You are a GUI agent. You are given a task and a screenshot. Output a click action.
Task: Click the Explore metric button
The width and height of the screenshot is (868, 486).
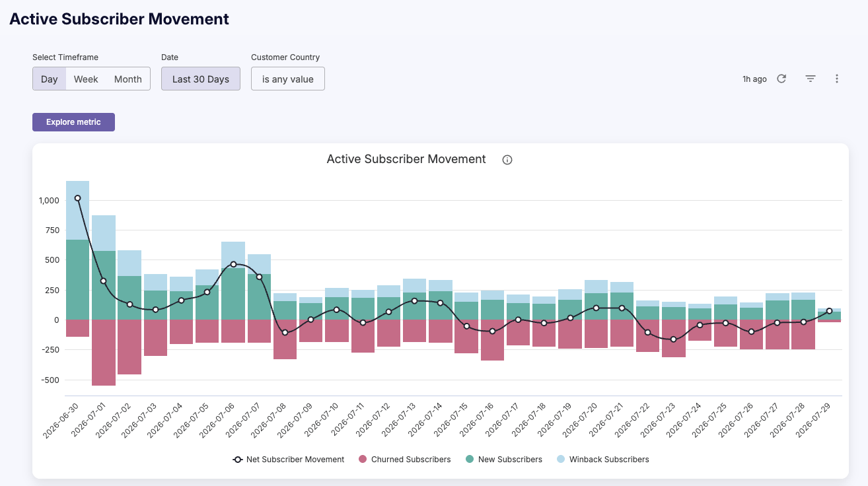[x=73, y=122]
